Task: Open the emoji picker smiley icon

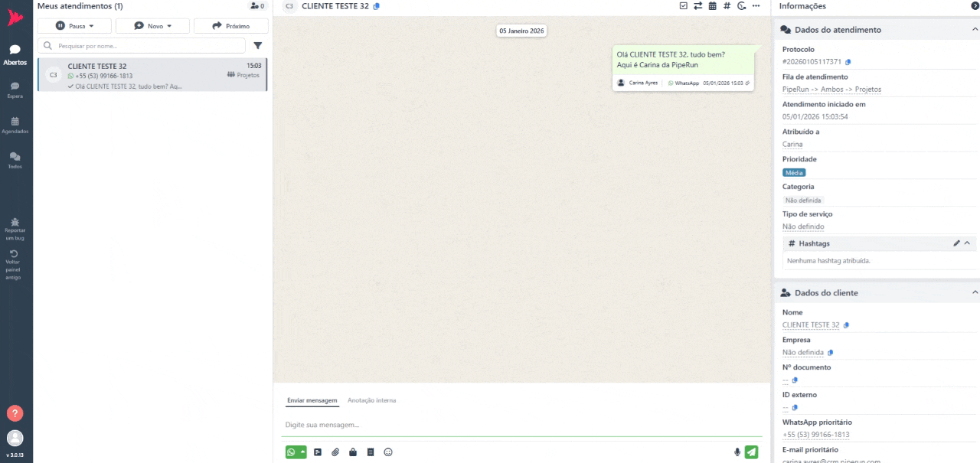Action: click(x=388, y=452)
